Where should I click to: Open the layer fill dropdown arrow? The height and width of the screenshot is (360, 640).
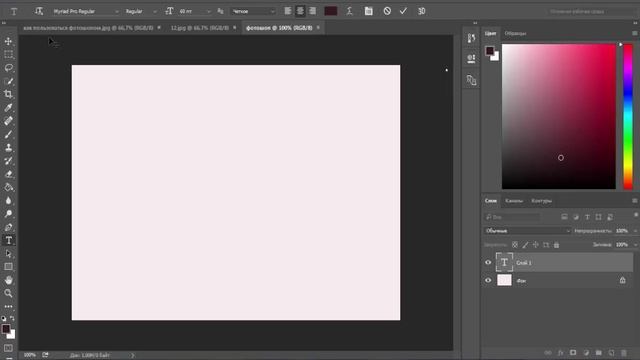tap(635, 244)
